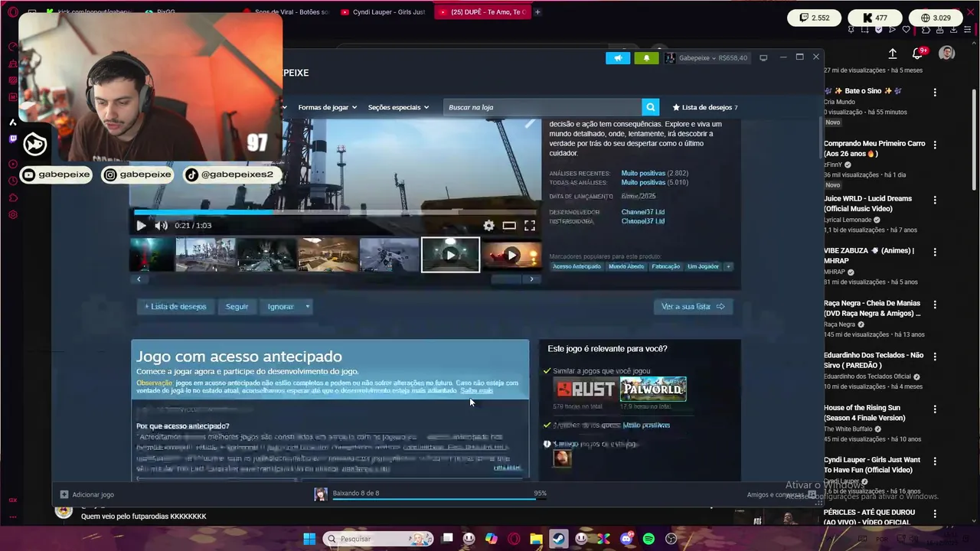
Task: Open new browser tab with plus
Action: (x=537, y=12)
